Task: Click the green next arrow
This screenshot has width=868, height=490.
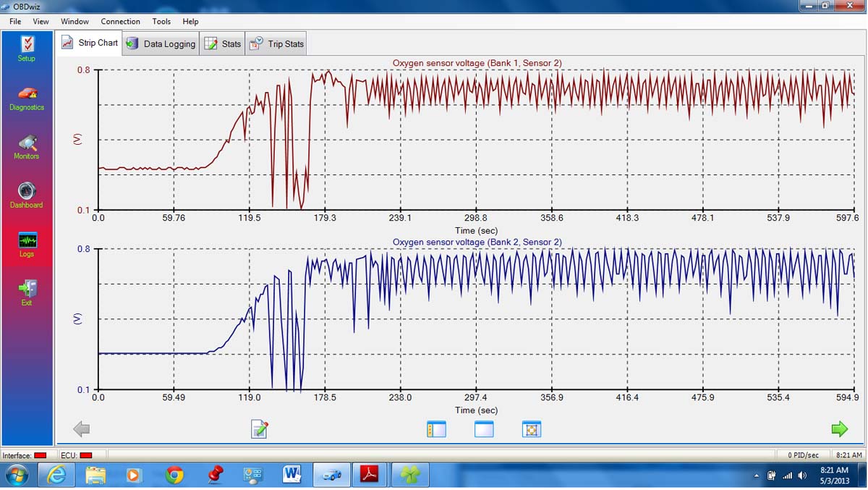Action: point(839,429)
